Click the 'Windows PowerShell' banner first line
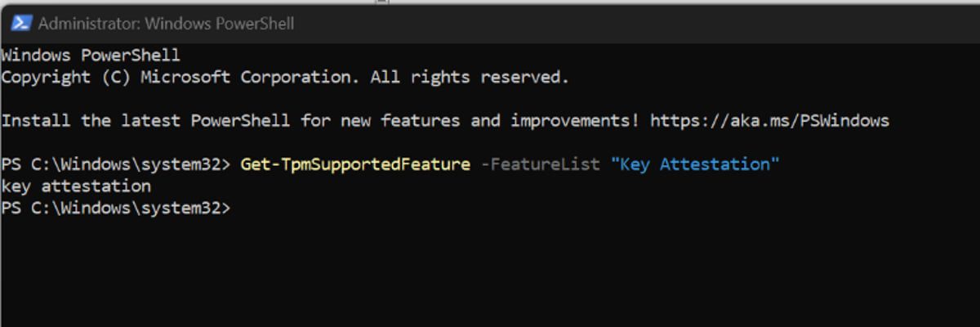The width and height of the screenshot is (980, 327). pyautogui.click(x=91, y=56)
